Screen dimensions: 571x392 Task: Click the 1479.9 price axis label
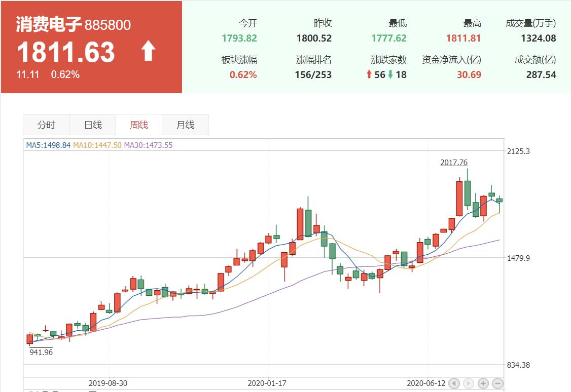[518, 258]
